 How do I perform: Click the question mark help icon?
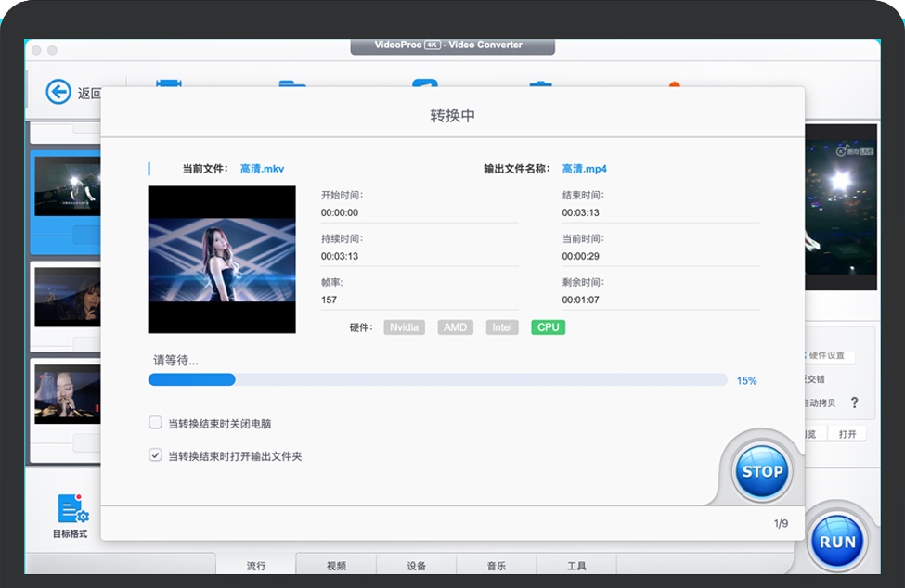pos(854,403)
